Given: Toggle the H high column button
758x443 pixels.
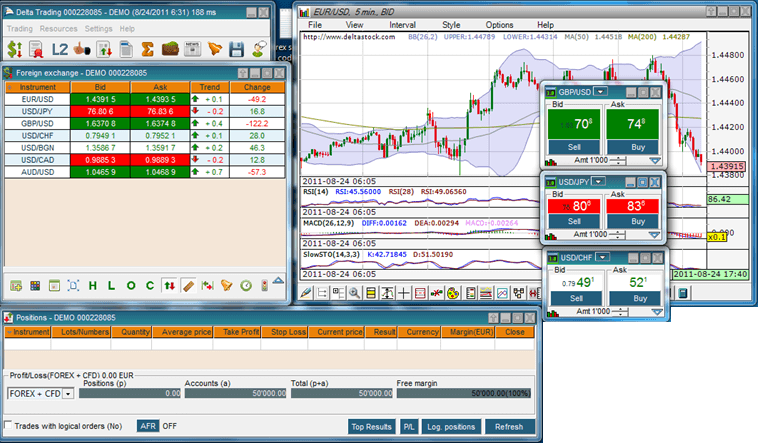Looking at the screenshot, I should pos(92,286).
